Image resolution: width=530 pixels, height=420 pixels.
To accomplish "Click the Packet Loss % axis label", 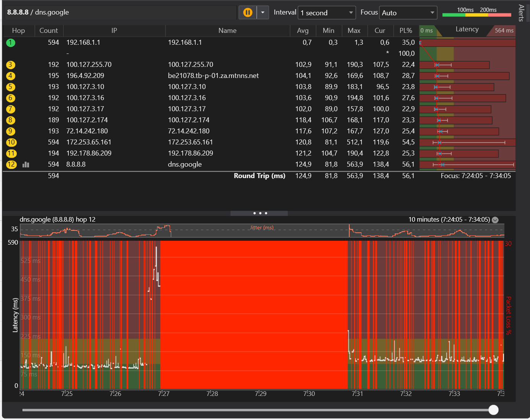I will (509, 316).
